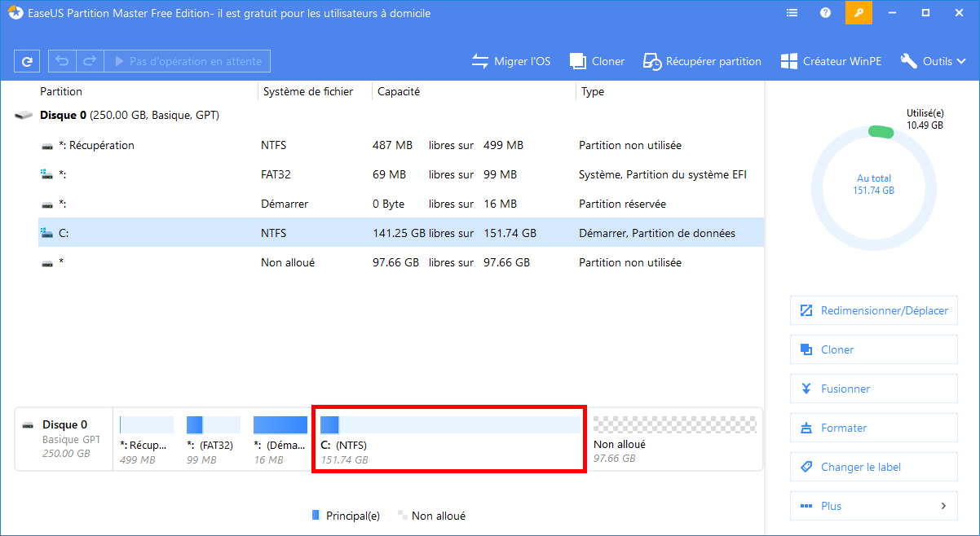The image size is (980, 536).
Task: Click the 141.25 GB free capacity cell
Action: pos(400,233)
